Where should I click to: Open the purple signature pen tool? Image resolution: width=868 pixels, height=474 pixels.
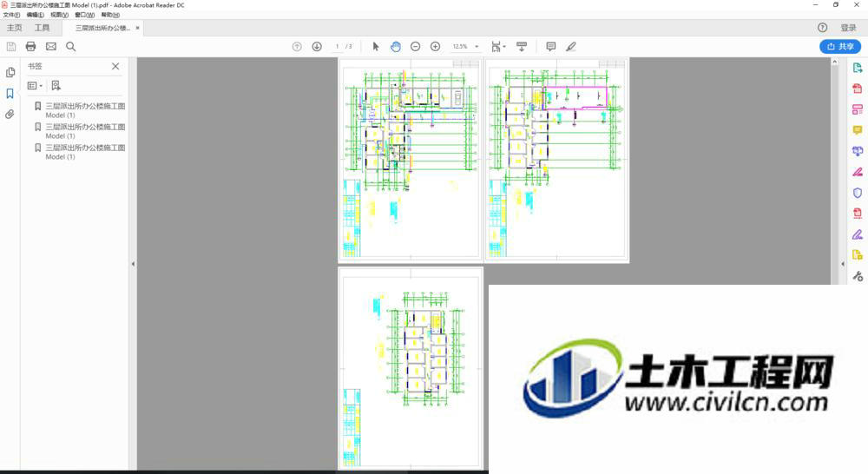tap(858, 234)
